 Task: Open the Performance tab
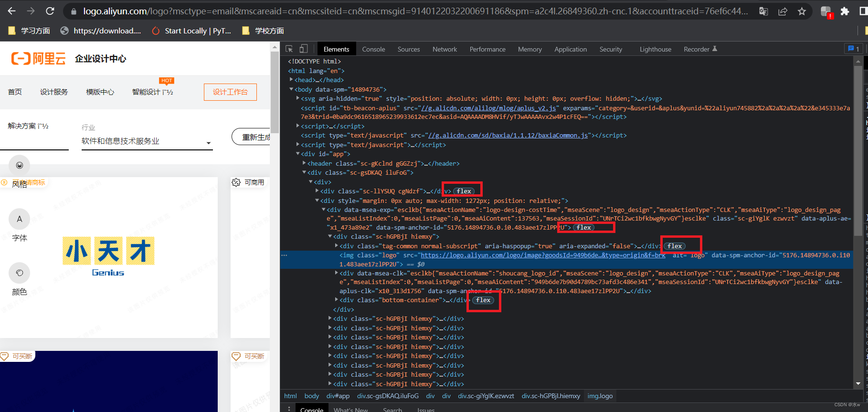click(487, 49)
